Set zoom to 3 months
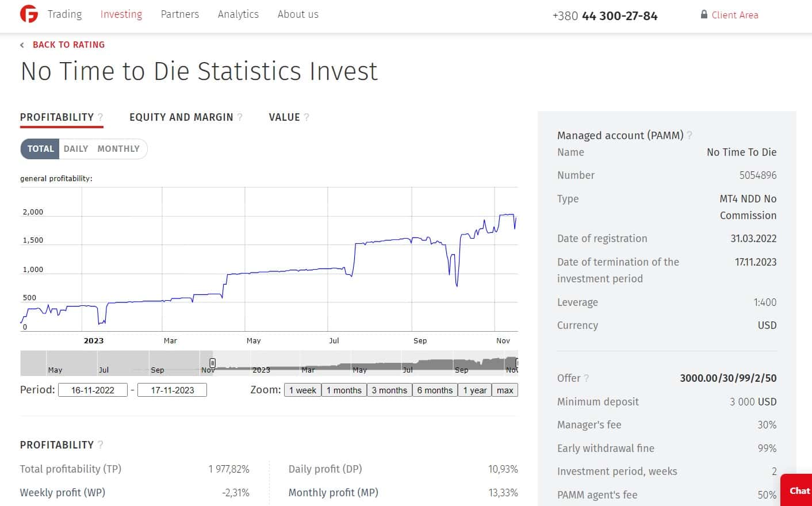The image size is (812, 506). coord(389,390)
